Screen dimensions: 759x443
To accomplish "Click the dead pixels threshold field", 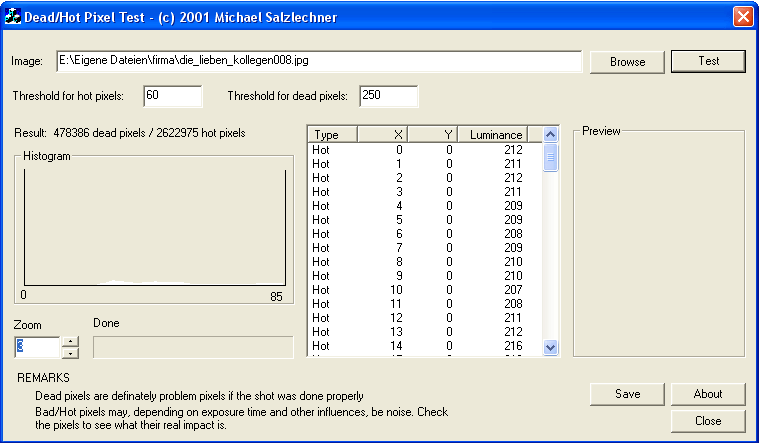I will click(x=387, y=96).
